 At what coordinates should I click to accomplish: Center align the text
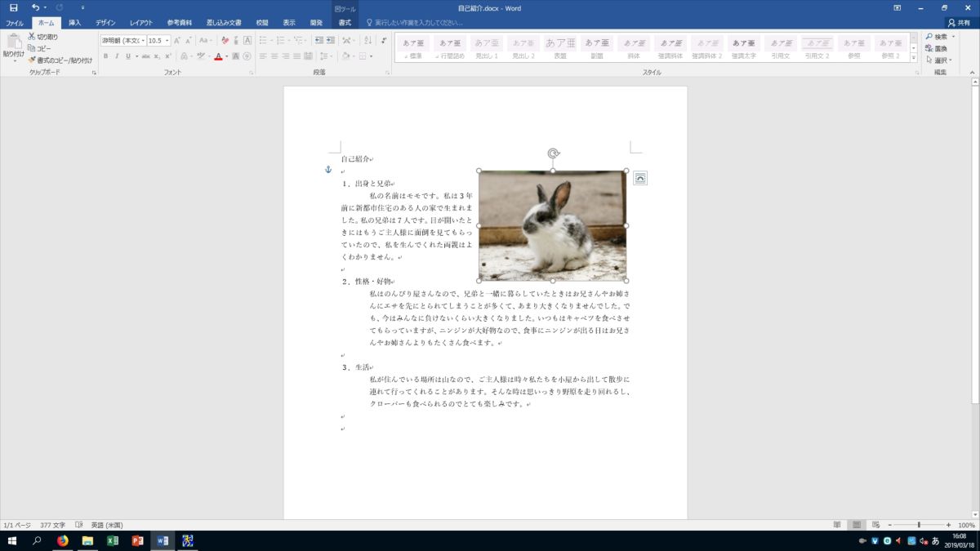pos(274,56)
